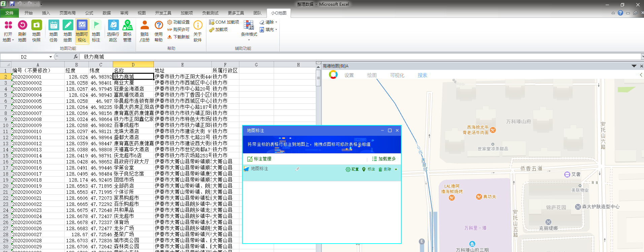The image size is (644, 252).
Task: Select cell containing 商业大厦
Action: [x=133, y=83]
